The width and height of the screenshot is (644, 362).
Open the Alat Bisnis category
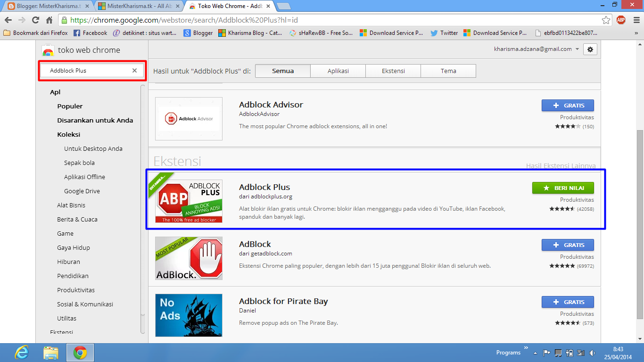coord(71,205)
